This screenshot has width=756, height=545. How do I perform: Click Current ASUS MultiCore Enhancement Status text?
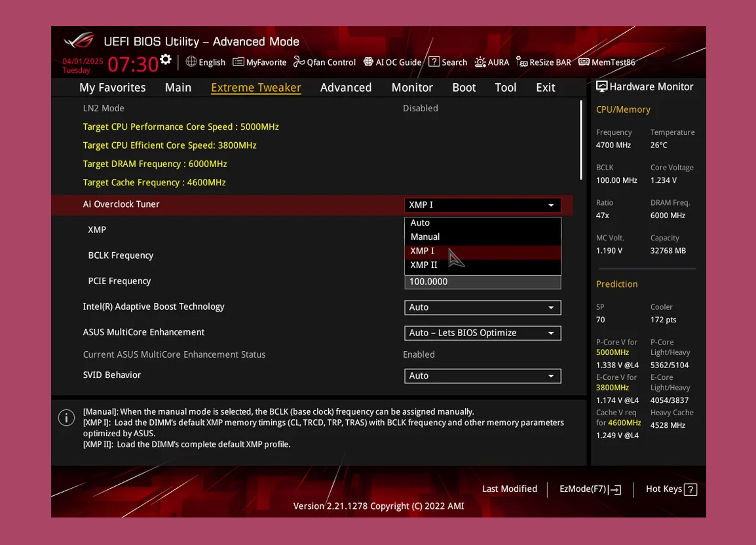[x=174, y=354]
